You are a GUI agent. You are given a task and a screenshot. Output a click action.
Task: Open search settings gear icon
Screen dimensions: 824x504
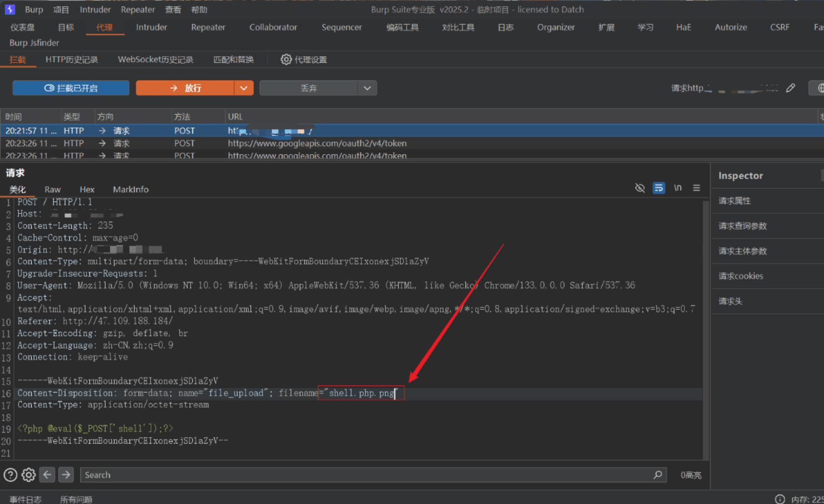click(x=29, y=475)
